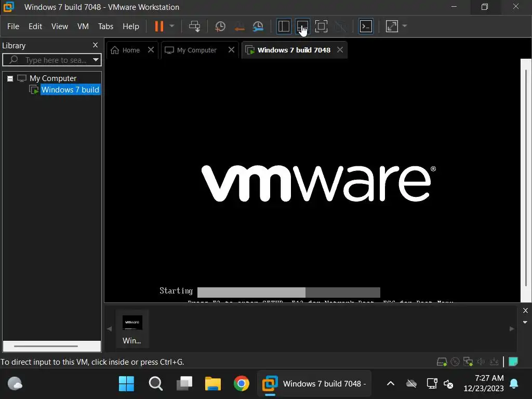This screenshot has width=532, height=399.
Task: Open the snapshot manager wrench-clock icon
Action: point(258,26)
